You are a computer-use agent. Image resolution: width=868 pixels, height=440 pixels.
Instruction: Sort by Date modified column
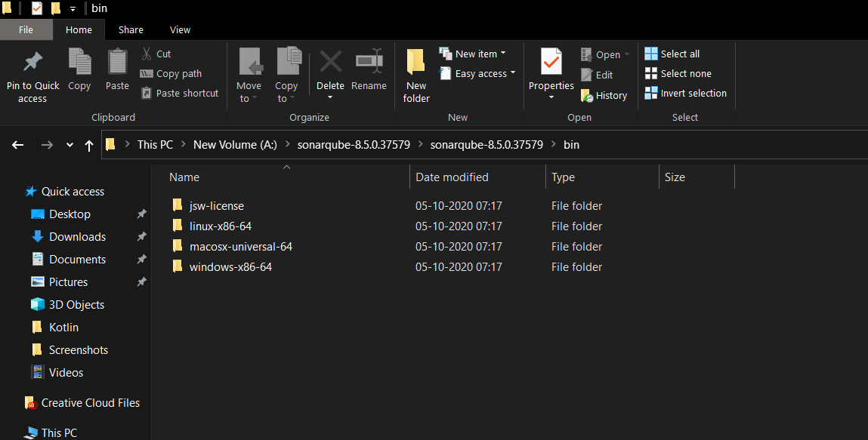[452, 177]
